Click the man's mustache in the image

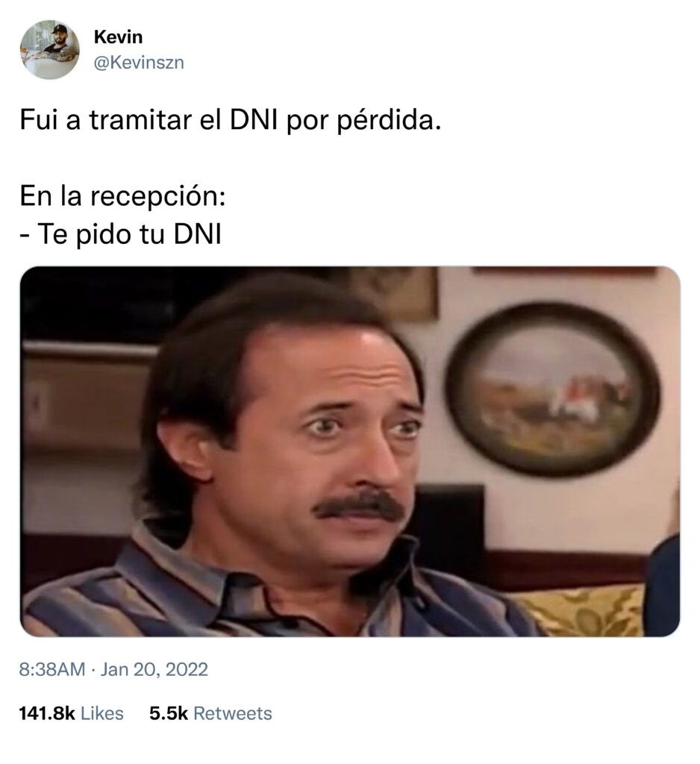coord(360,507)
